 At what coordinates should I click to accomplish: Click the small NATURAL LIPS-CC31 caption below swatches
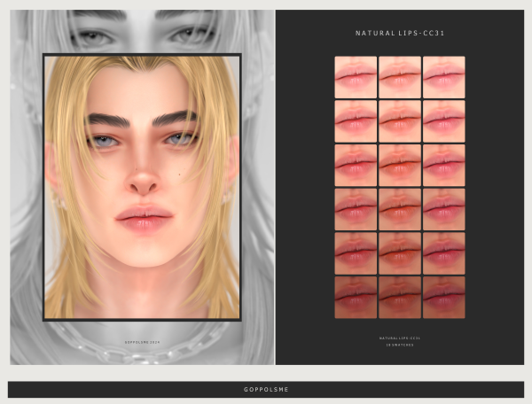tap(400, 338)
